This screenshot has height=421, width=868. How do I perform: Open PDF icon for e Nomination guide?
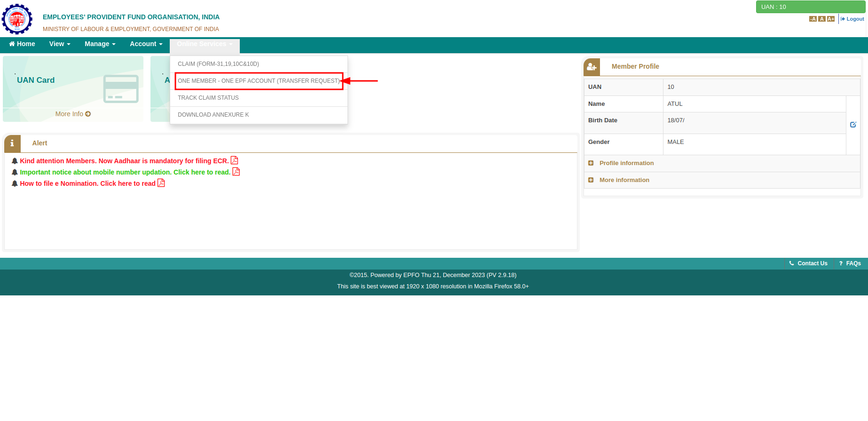161,183
